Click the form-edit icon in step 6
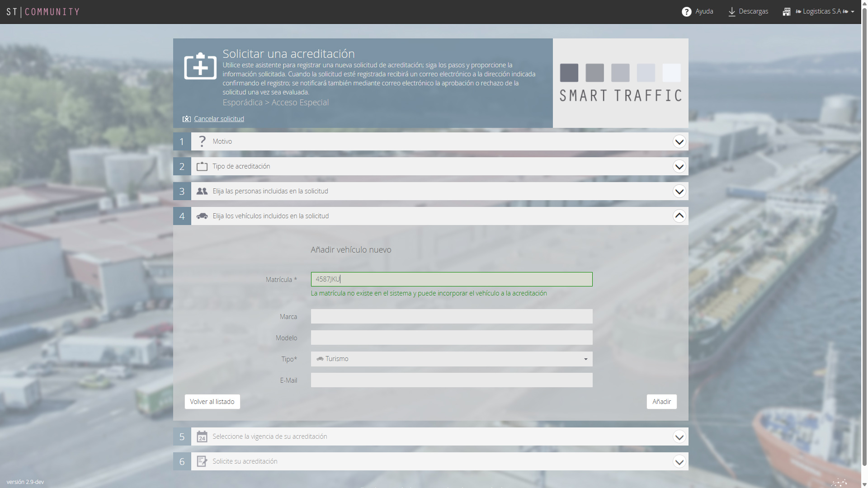 click(202, 461)
